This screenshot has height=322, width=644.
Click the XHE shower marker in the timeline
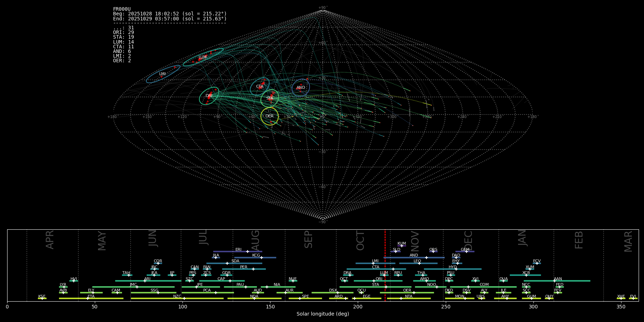pyautogui.click(x=621, y=298)
